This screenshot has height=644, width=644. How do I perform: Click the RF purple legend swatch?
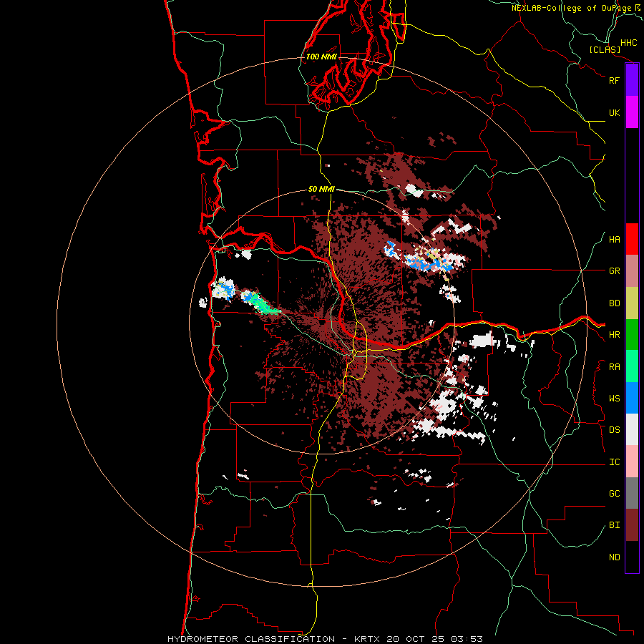pyautogui.click(x=632, y=80)
